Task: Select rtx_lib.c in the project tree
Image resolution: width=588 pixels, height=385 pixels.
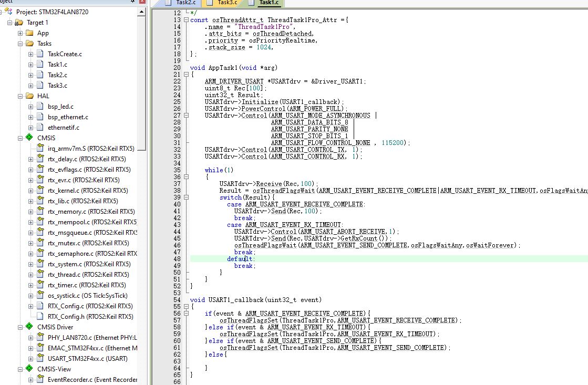Action: (82, 201)
